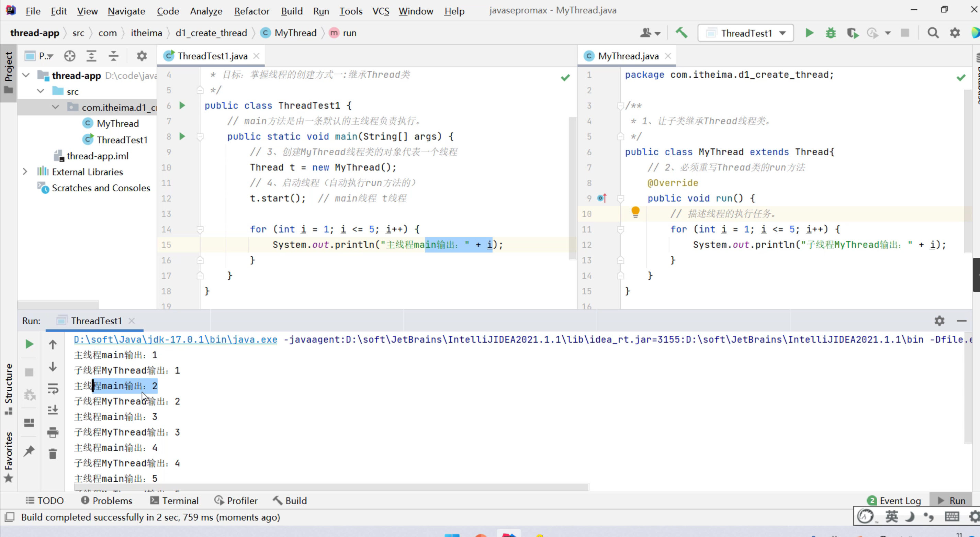Collapse the thread-app tree node

point(26,75)
